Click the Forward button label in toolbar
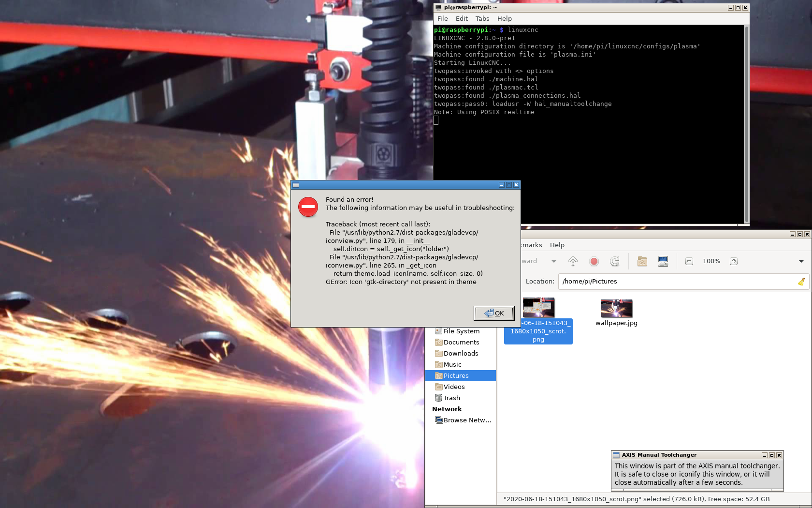812x508 pixels. click(529, 261)
